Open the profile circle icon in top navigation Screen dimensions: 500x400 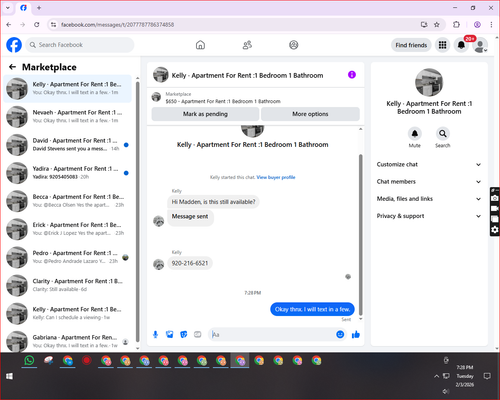point(294,45)
